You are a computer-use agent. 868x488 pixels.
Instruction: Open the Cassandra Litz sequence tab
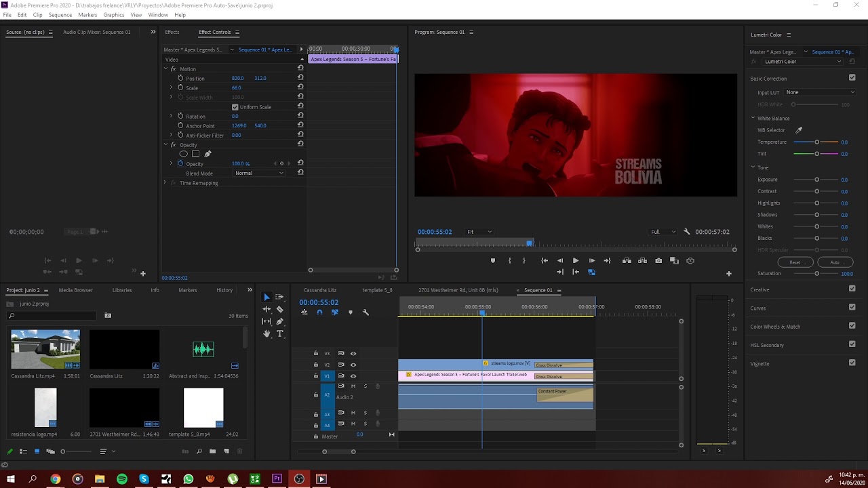320,290
